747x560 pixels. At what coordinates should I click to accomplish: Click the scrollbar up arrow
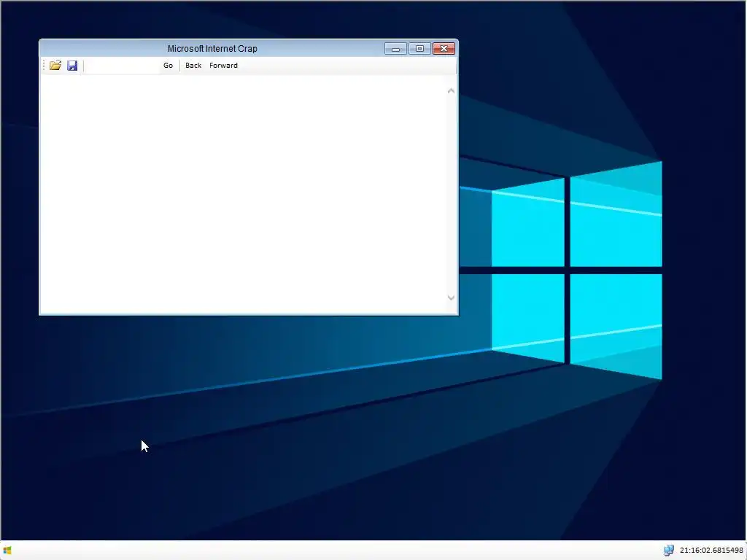(x=451, y=90)
